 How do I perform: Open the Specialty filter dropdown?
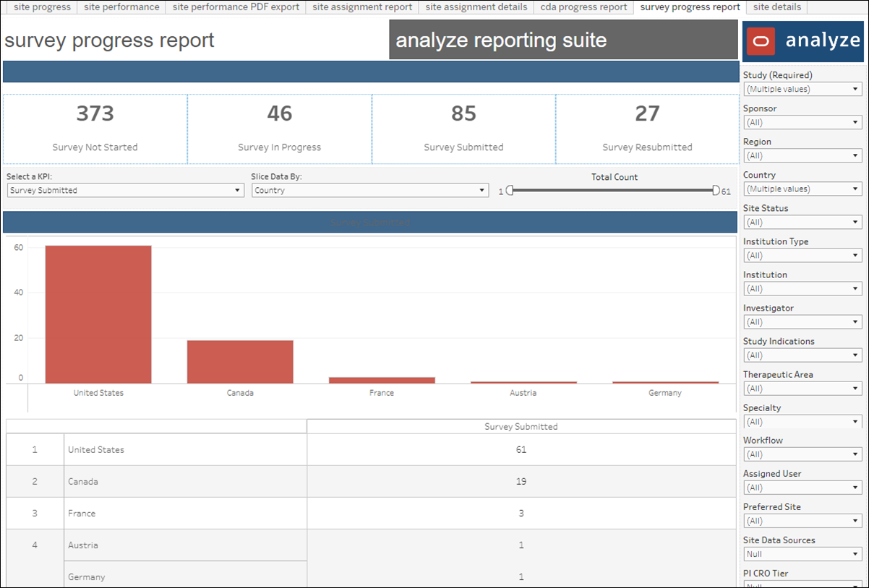[802, 421]
